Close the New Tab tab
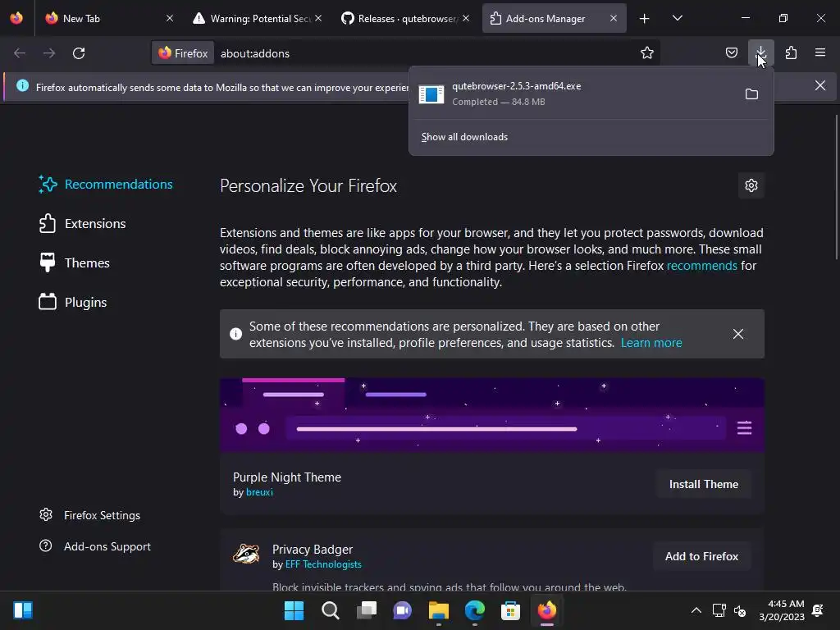This screenshot has width=840, height=630. pos(170,18)
